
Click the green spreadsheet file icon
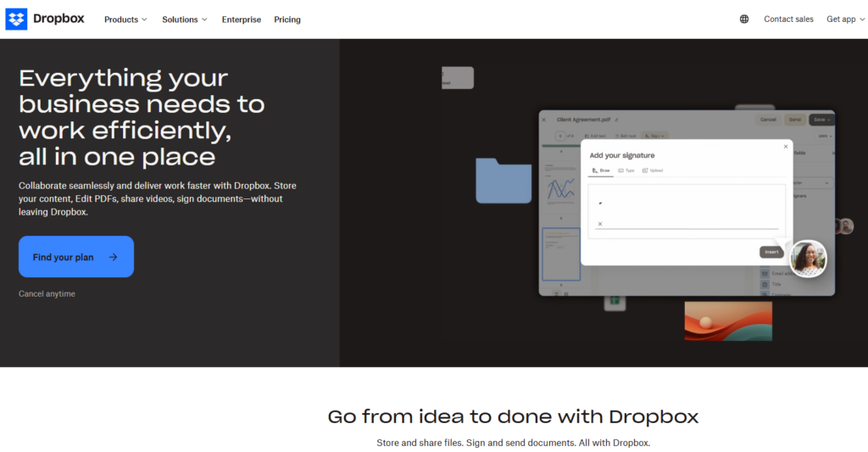click(615, 301)
